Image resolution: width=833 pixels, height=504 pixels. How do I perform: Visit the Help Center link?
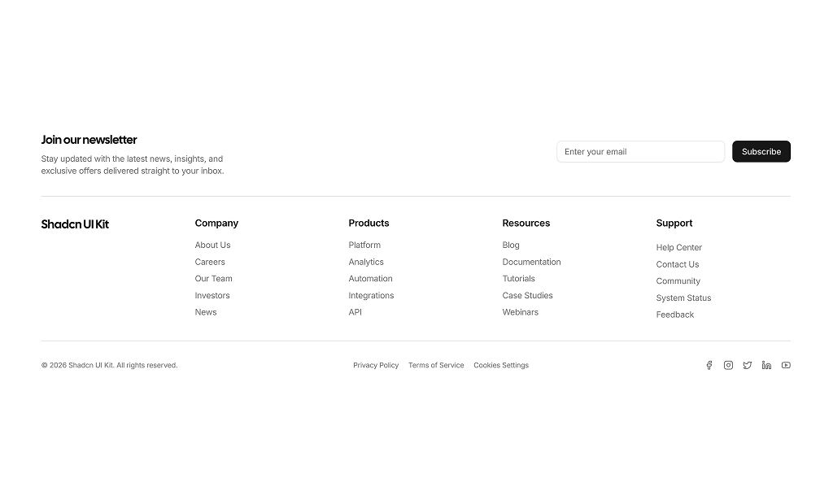678,247
